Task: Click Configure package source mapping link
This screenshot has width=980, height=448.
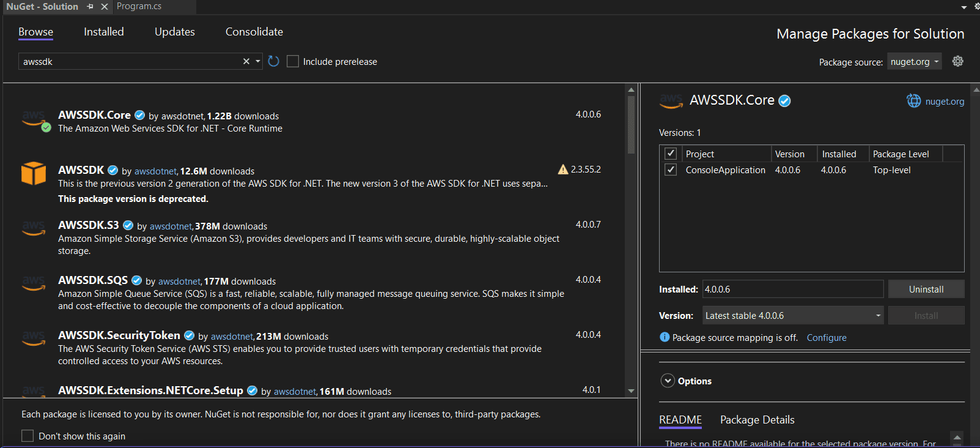Action: tap(827, 338)
